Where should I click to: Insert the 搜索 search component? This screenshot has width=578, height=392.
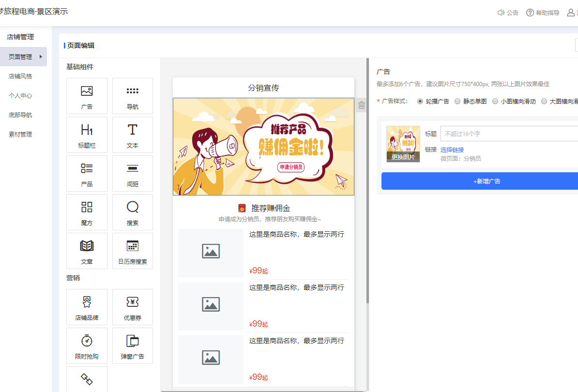(132, 212)
